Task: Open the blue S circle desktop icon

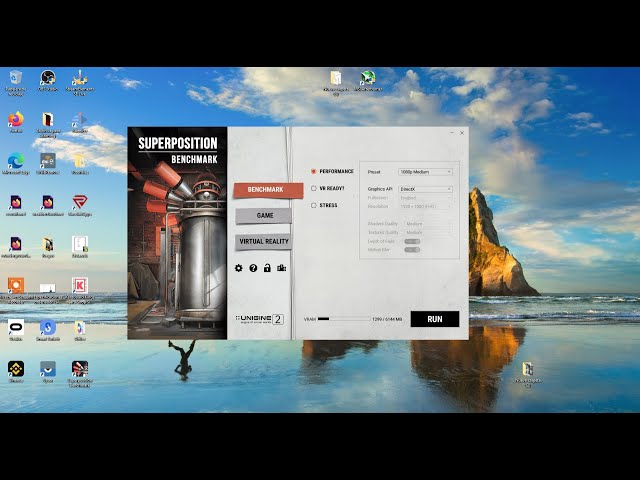Action: [48, 327]
